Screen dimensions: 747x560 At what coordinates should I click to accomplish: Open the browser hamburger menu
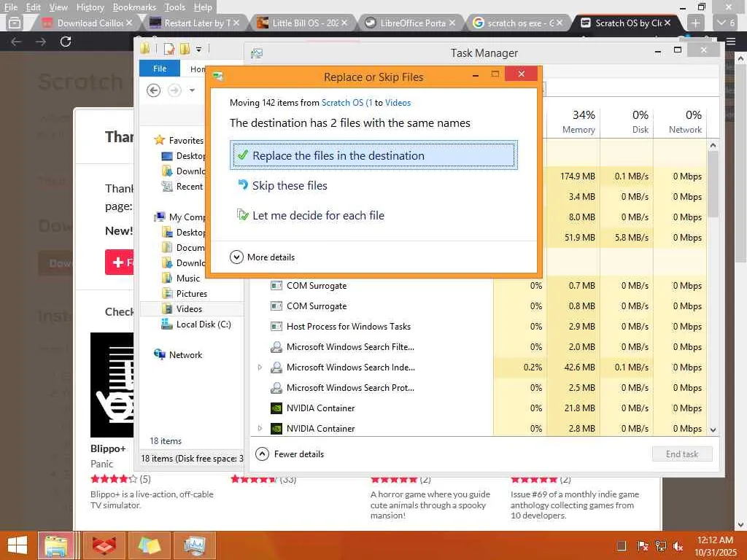tap(731, 42)
